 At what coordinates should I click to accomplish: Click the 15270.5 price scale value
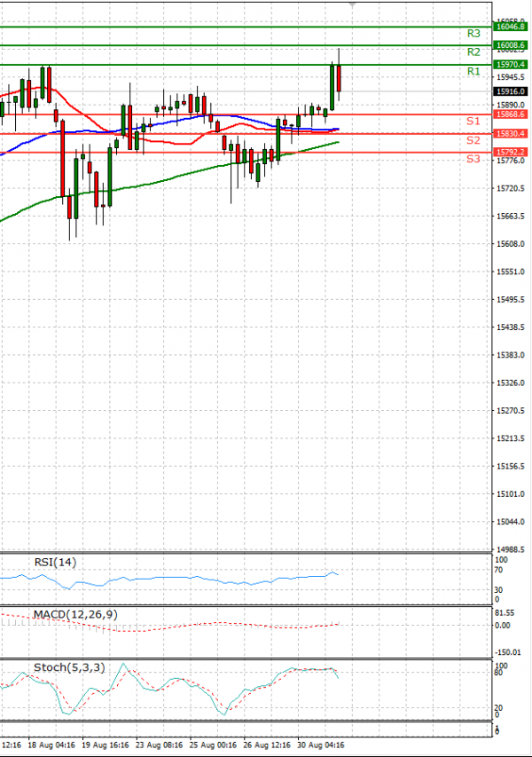pyautogui.click(x=511, y=411)
